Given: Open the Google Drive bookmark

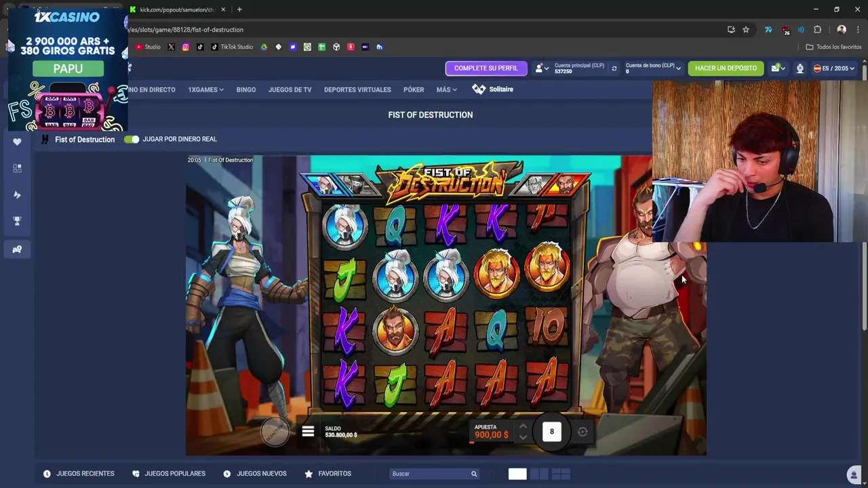Looking at the screenshot, I should (x=264, y=47).
